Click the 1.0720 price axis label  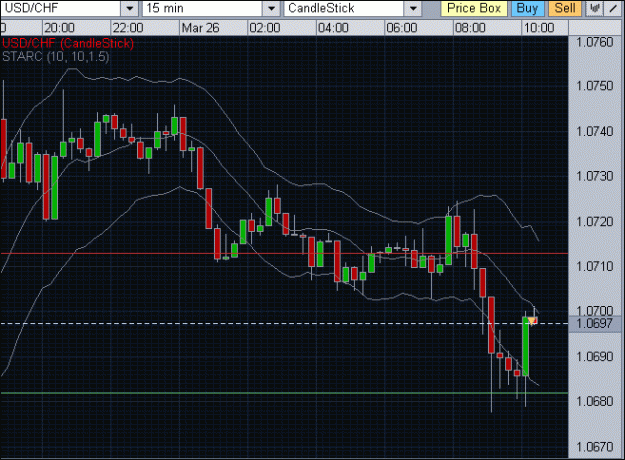(x=595, y=221)
